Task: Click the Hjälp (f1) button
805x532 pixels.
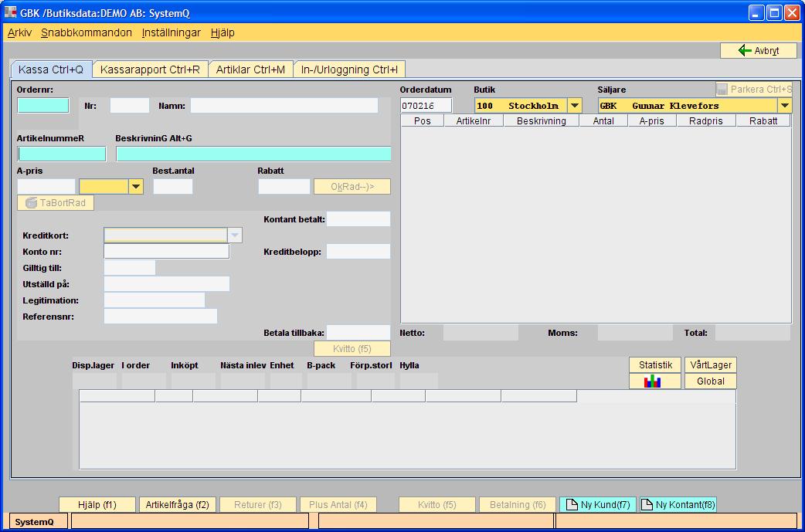Action: (97, 505)
